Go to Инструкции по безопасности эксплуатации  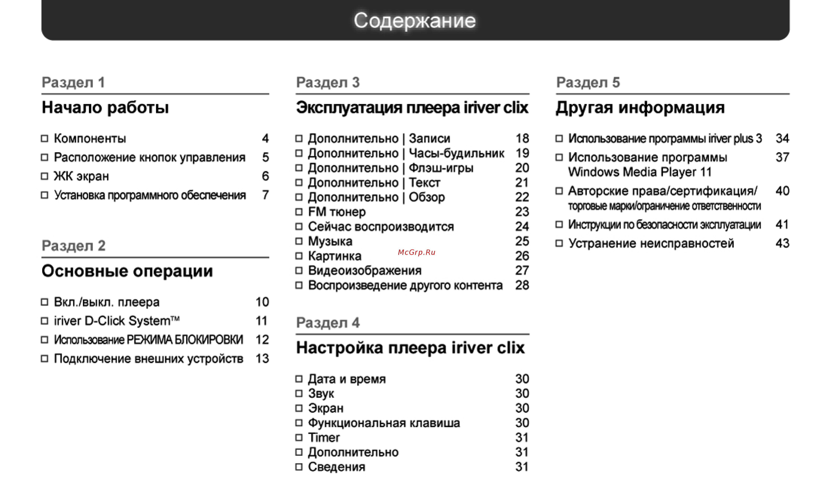coord(664,225)
